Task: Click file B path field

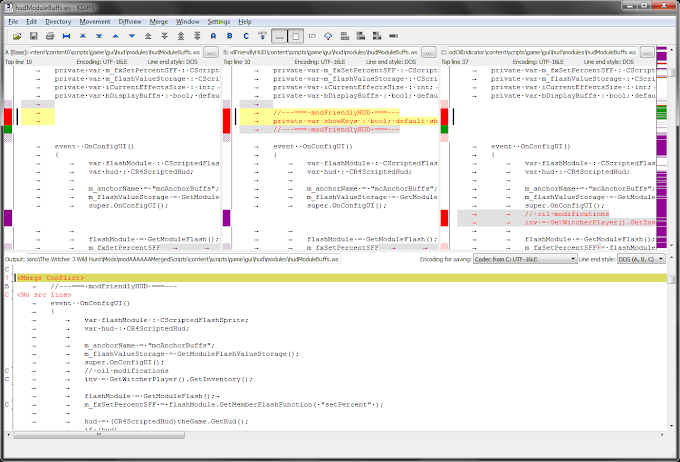Action: 324,52
